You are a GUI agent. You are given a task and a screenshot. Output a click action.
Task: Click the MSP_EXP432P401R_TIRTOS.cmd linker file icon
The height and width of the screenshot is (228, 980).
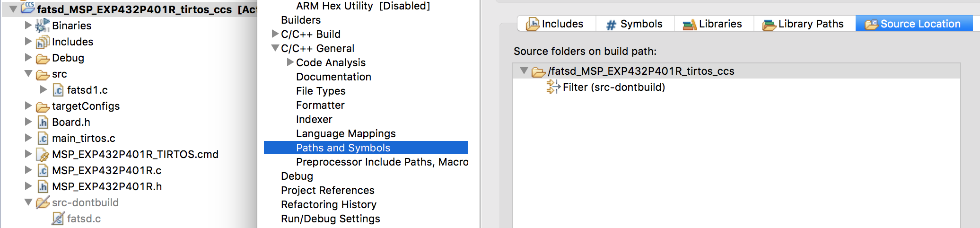click(43, 154)
